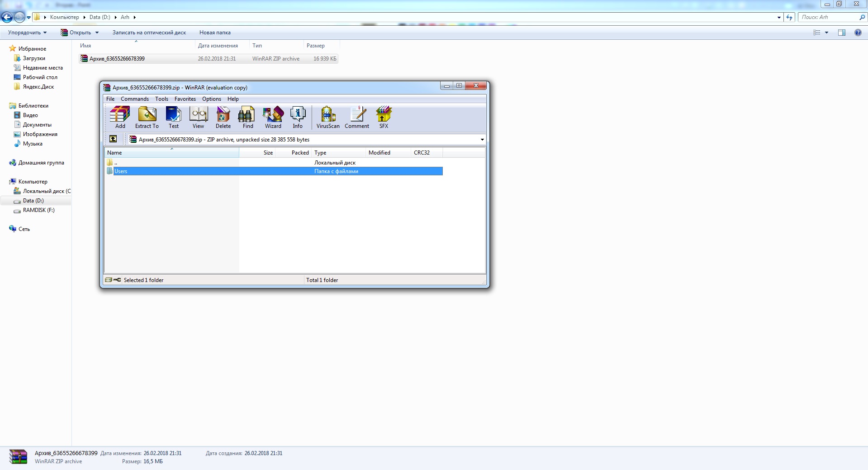The image size is (868, 470).
Task: Open the Упорядочить dropdown menu
Action: click(27, 33)
